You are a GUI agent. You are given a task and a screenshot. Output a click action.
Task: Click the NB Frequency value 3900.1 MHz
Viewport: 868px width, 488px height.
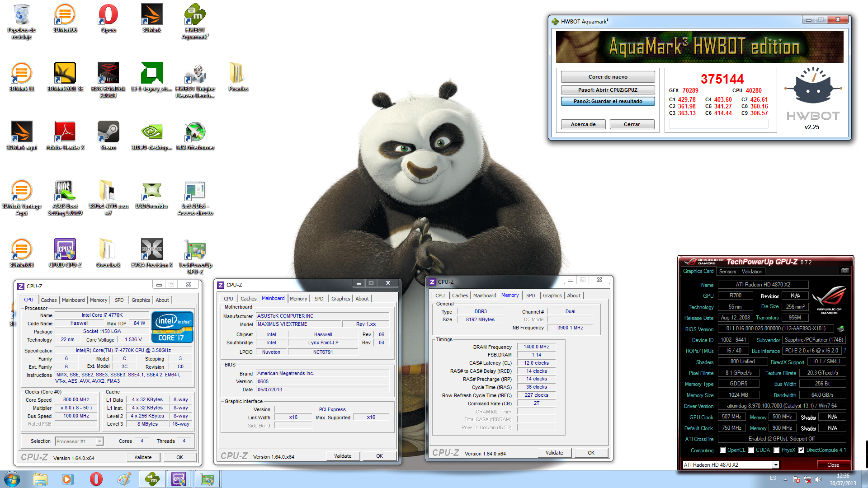[x=570, y=328]
